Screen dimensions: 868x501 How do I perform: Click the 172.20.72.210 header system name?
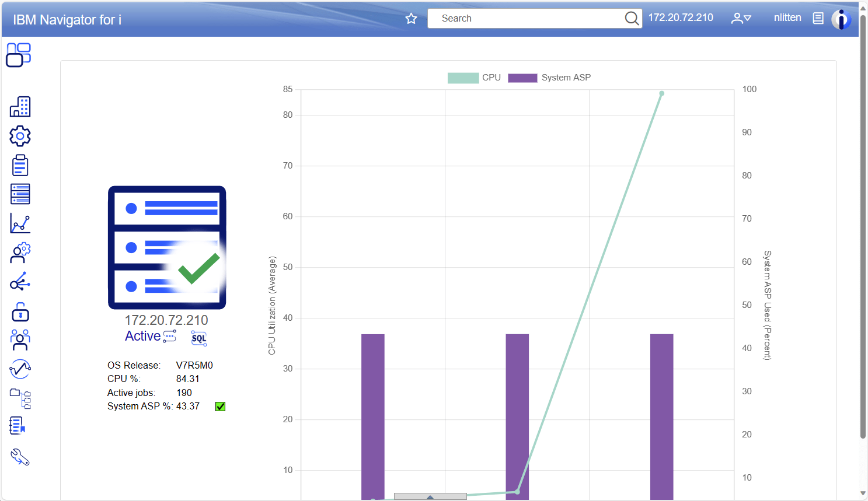[681, 17]
